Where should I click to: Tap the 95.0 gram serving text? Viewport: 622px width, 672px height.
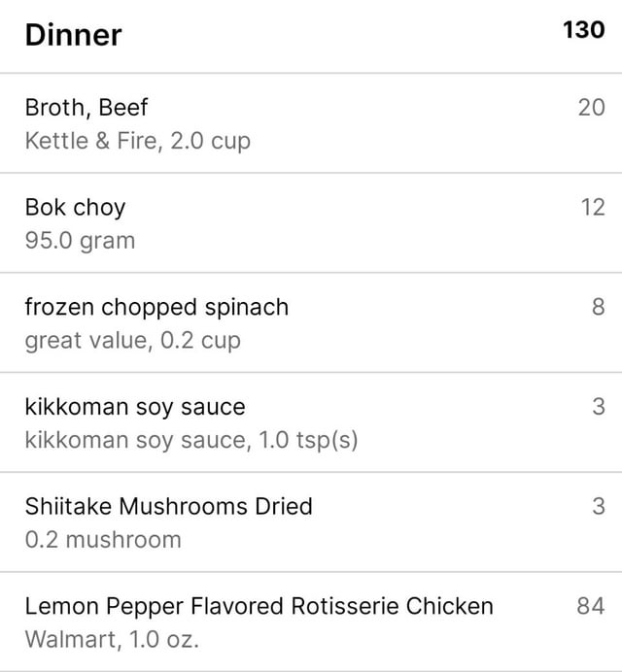[81, 241]
